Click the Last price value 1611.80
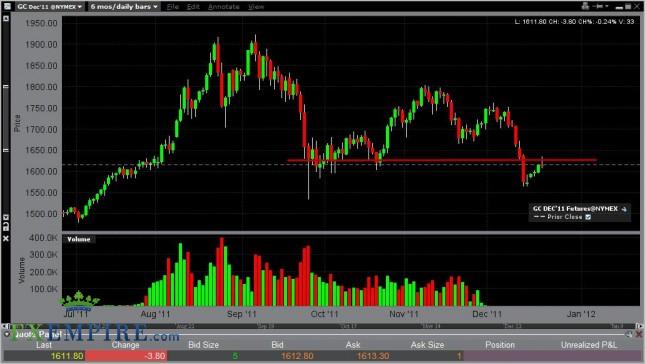Viewport: 645px width, 364px height. tap(67, 356)
